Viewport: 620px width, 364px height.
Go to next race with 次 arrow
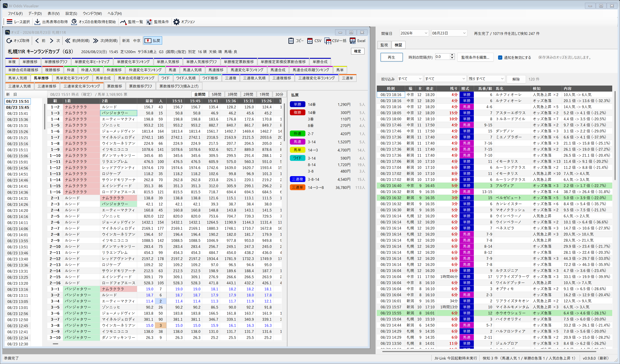[x=51, y=41]
